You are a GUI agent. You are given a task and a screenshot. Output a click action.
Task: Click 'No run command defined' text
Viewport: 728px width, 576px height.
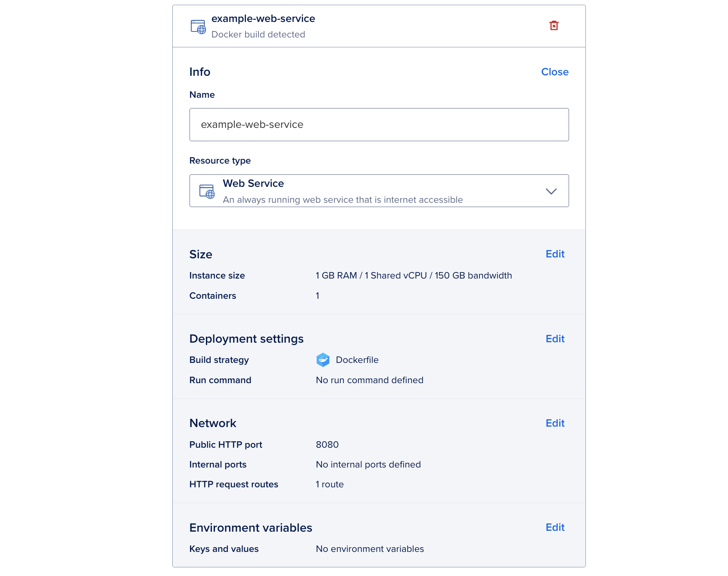370,380
